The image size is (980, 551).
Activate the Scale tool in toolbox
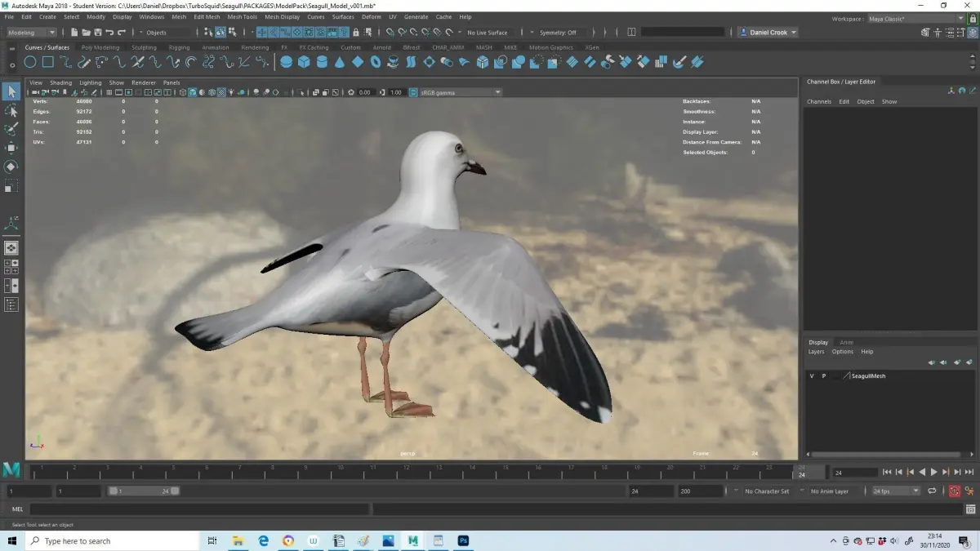(11, 186)
